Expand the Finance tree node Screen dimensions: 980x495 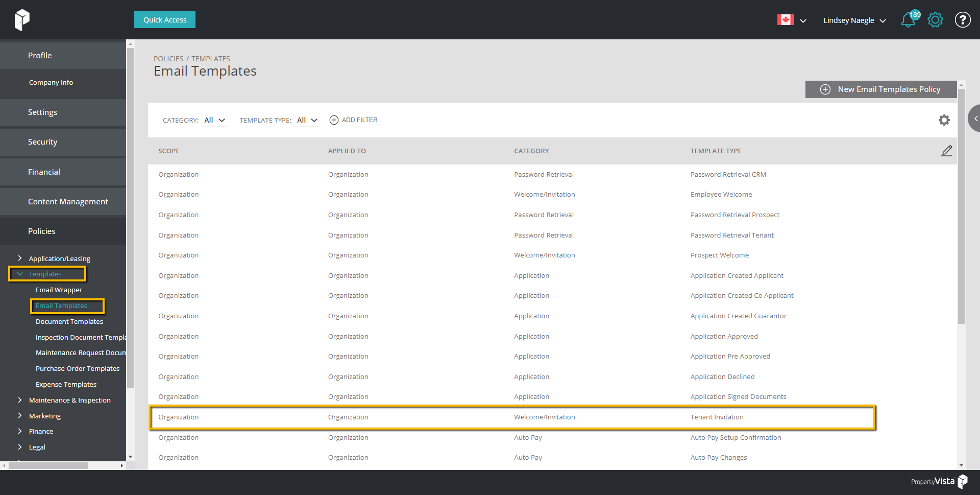point(20,431)
